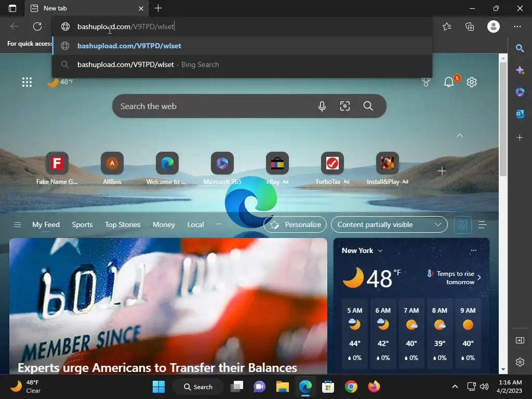
Task: Close the New tab tab
Action: [141, 8]
